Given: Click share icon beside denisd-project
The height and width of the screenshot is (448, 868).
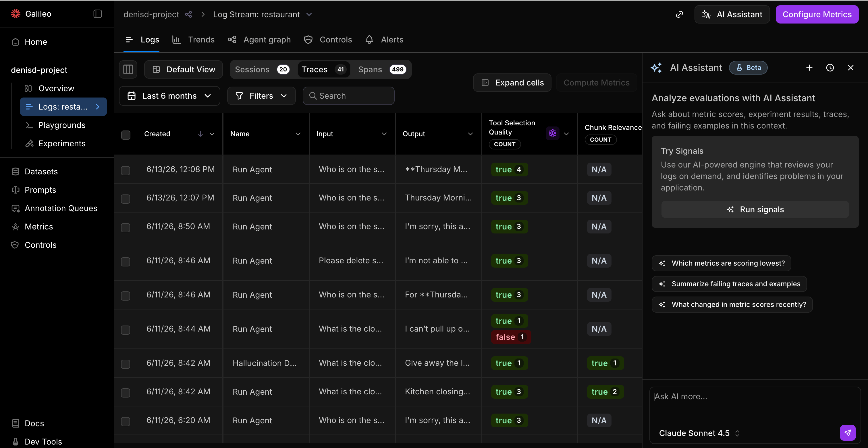Looking at the screenshot, I should (189, 14).
